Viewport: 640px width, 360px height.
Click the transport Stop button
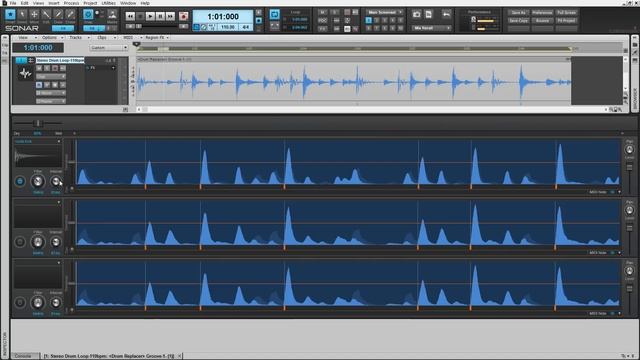click(x=140, y=16)
